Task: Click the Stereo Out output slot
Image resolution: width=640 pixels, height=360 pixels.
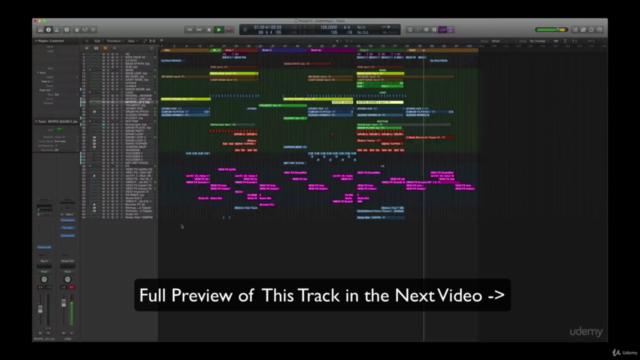Action: (x=67, y=261)
